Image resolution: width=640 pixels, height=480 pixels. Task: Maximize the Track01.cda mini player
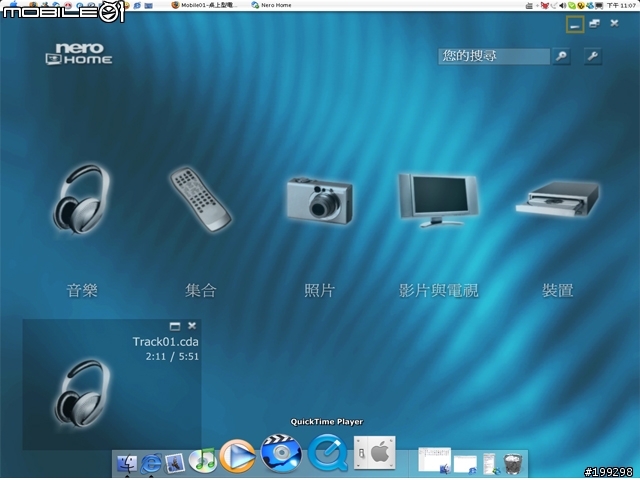[175, 326]
